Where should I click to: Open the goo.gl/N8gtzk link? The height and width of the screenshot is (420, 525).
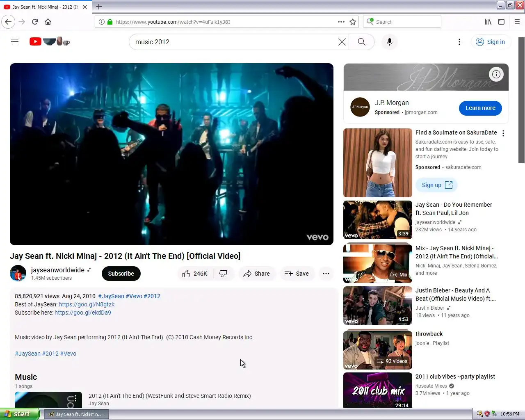[x=87, y=304]
